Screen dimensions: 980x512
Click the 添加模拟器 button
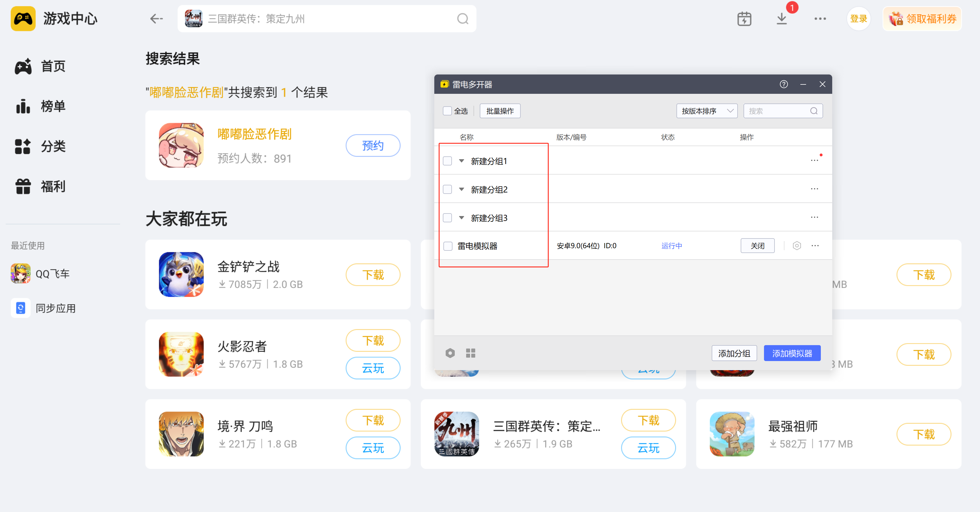pyautogui.click(x=792, y=353)
